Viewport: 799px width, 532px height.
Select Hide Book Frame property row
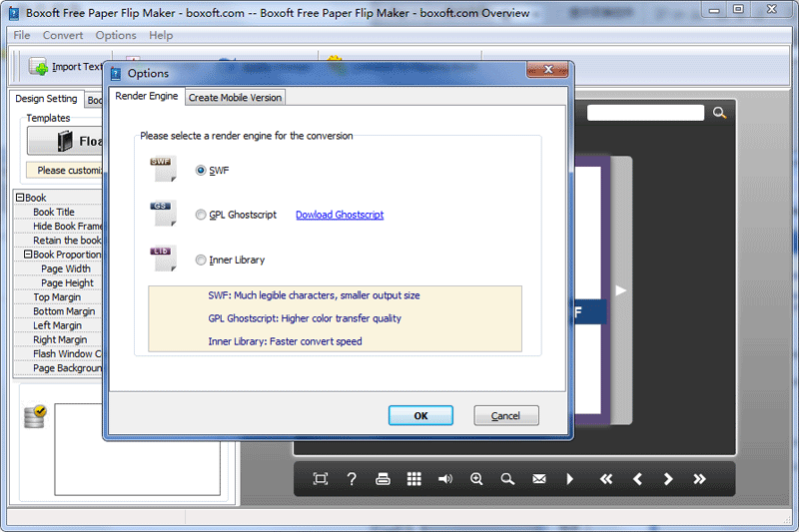pos(58,226)
